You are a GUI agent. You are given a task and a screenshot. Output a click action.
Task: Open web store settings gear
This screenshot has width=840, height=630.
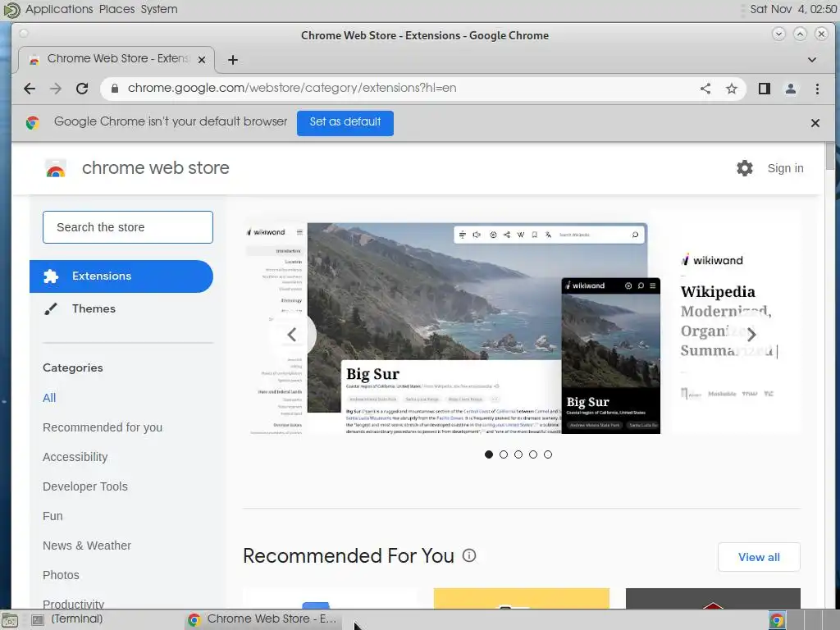(x=744, y=168)
